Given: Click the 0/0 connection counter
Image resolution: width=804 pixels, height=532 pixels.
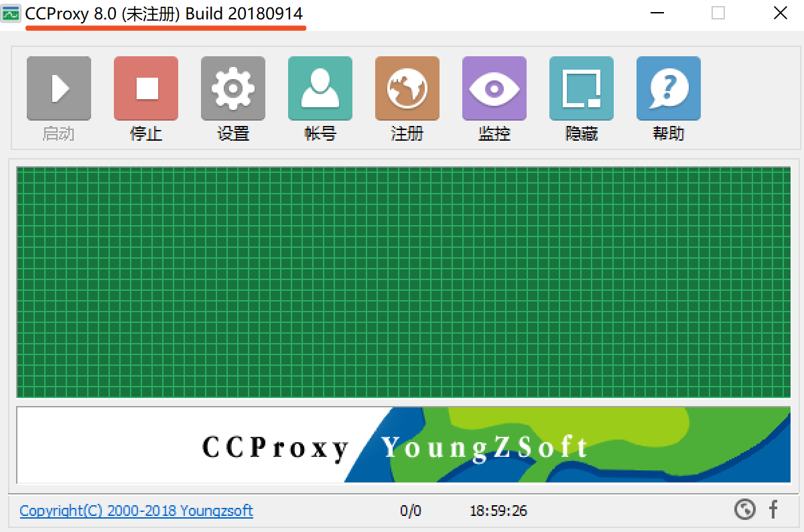Looking at the screenshot, I should pyautogui.click(x=411, y=511).
